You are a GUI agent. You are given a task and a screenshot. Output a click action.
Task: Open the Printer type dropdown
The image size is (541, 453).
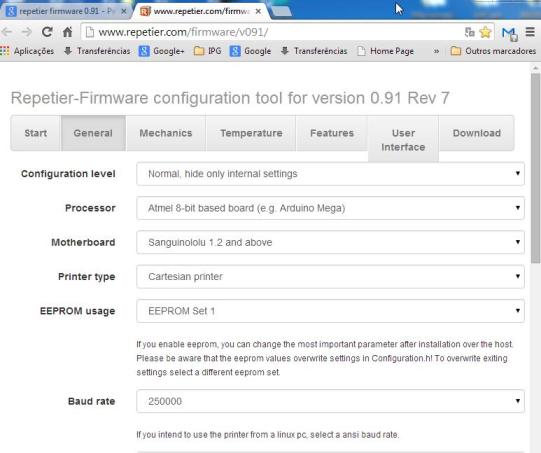[x=330, y=276]
